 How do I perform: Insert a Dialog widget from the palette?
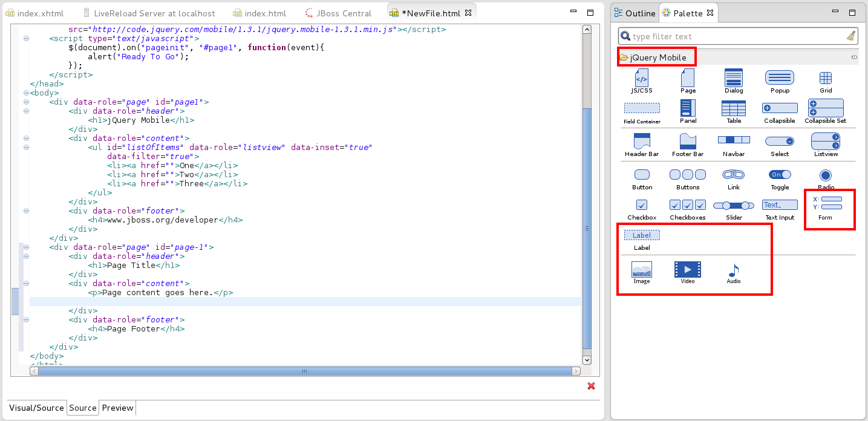pyautogui.click(x=733, y=78)
